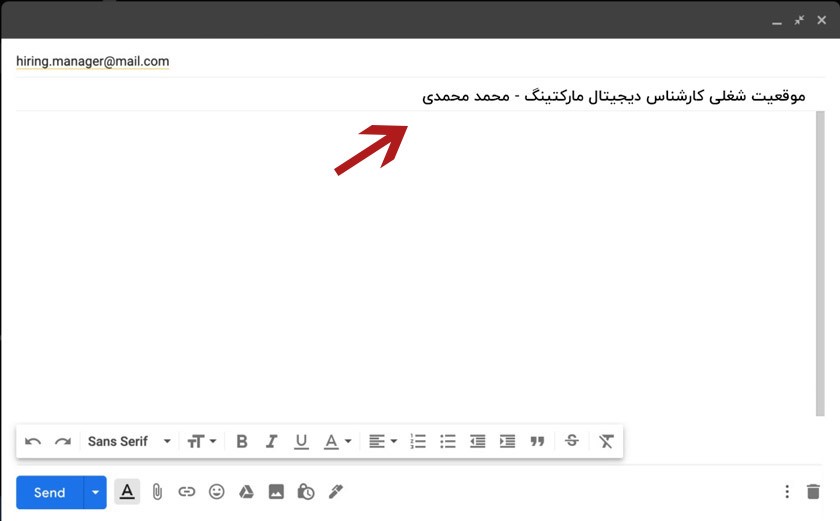The width and height of the screenshot is (840, 521).
Task: Insert files using the Google Drive icon
Action: tap(246, 492)
